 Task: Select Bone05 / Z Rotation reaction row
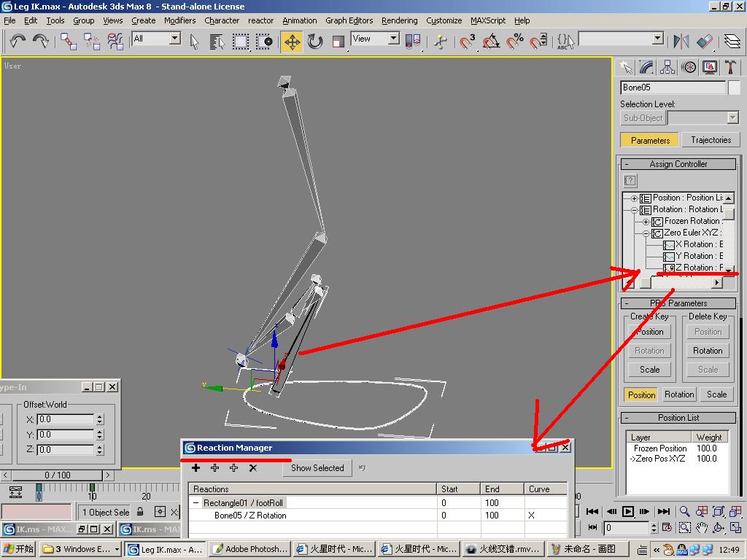(378, 516)
